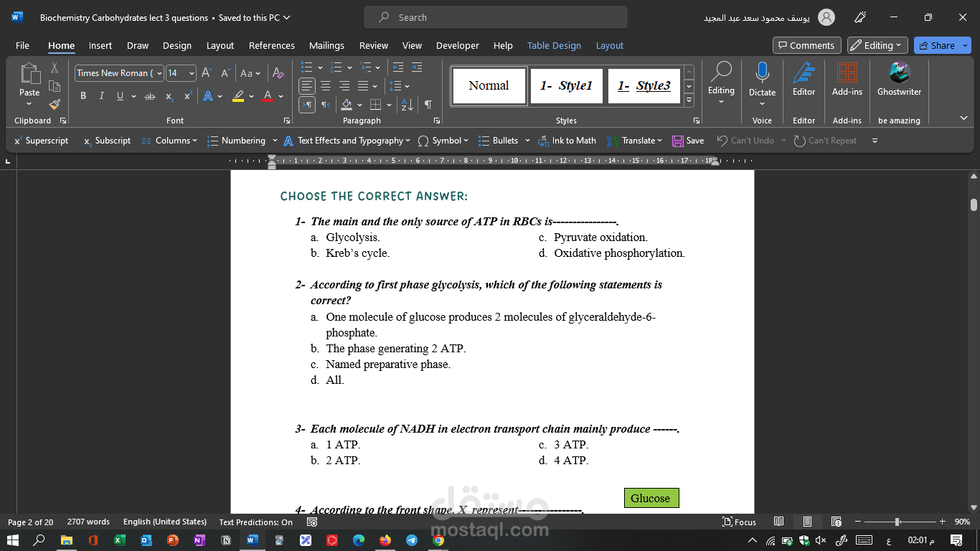This screenshot has width=980, height=551.
Task: Switch to the Insert tab
Action: pyautogui.click(x=100, y=45)
